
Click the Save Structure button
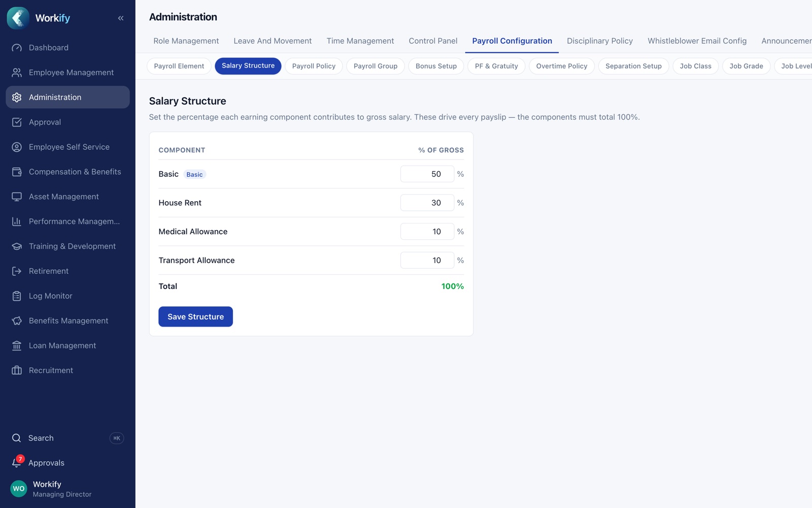click(195, 316)
